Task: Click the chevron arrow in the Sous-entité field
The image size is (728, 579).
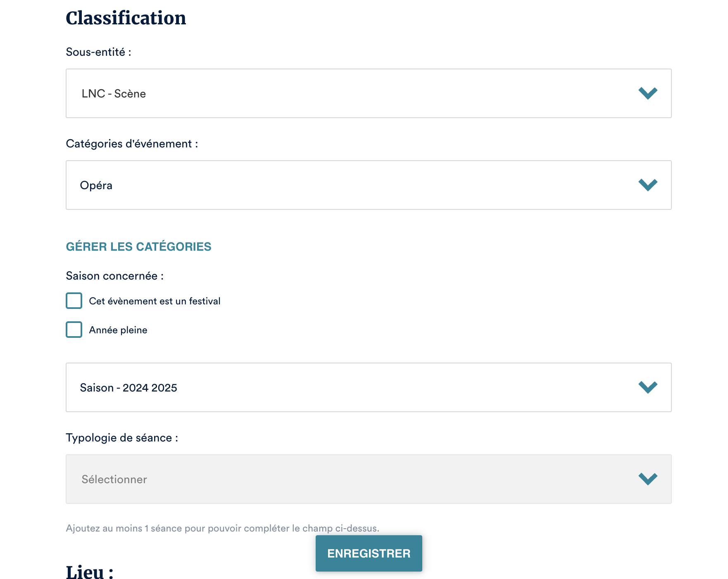Action: tap(647, 93)
